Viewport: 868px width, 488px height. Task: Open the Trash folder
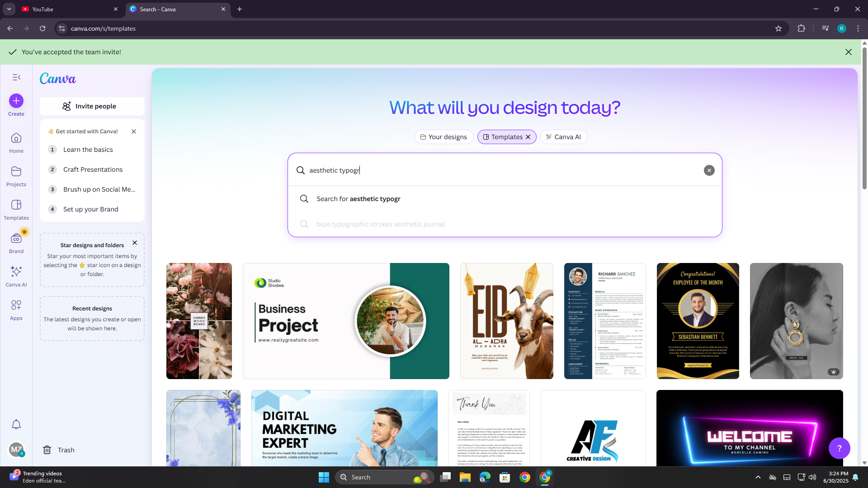[59, 450]
